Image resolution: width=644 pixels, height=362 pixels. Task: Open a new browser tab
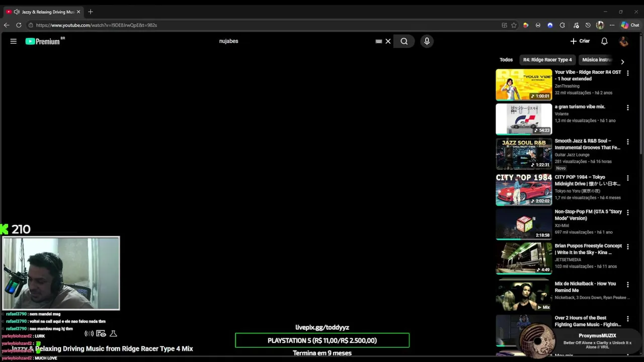coord(91,12)
